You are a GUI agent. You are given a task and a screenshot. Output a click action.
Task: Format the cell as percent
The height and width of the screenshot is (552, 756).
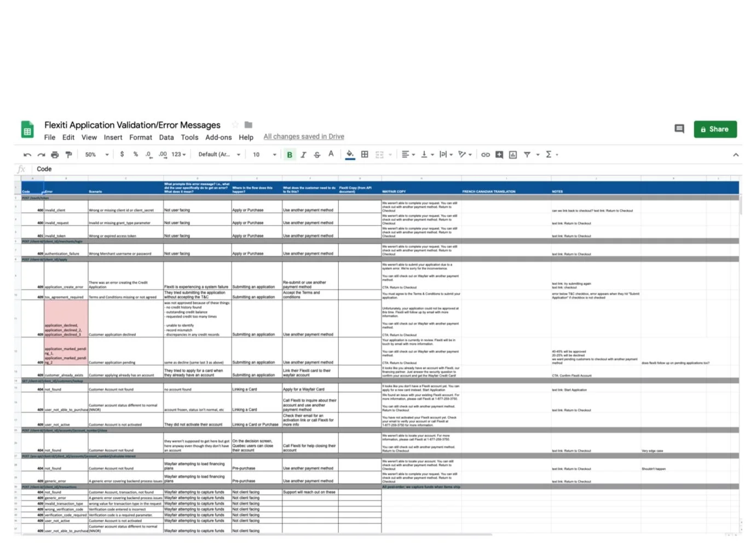136,154
